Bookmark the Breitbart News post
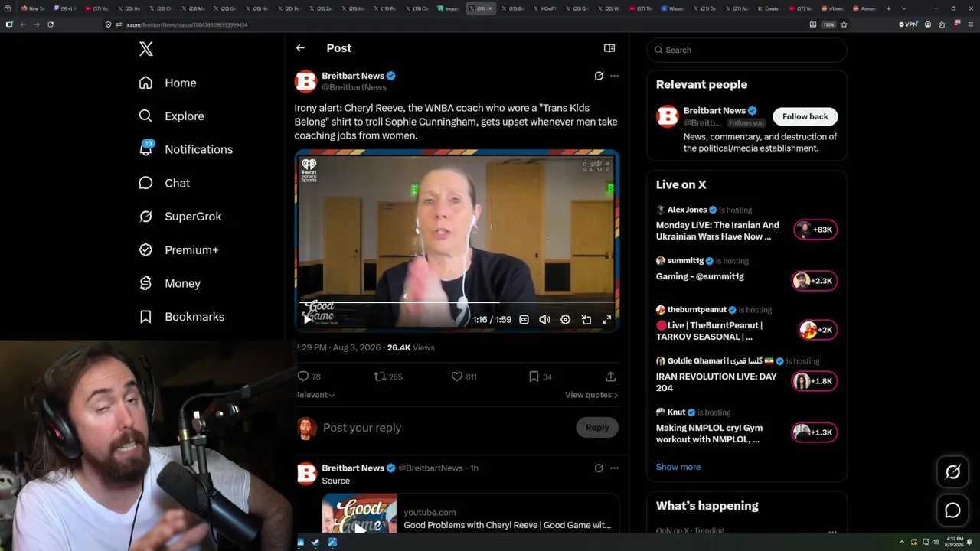Screen dimensions: 980x551 [x=534, y=377]
